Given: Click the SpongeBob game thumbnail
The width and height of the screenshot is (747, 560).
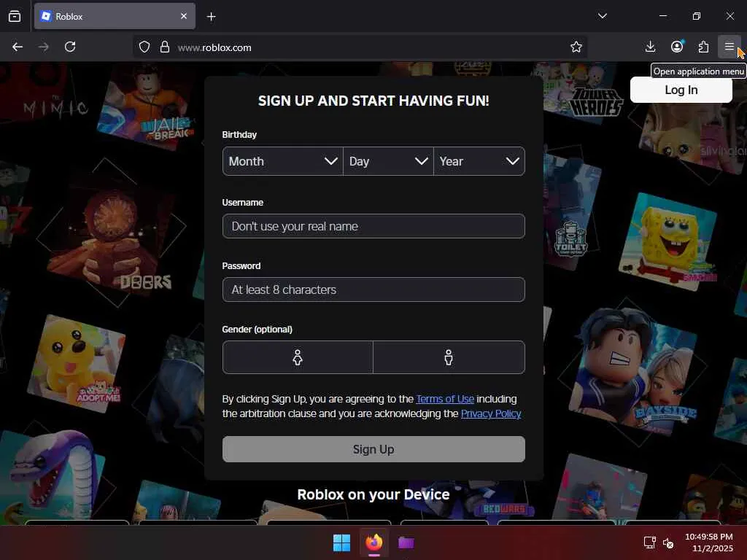Looking at the screenshot, I should point(667,241).
